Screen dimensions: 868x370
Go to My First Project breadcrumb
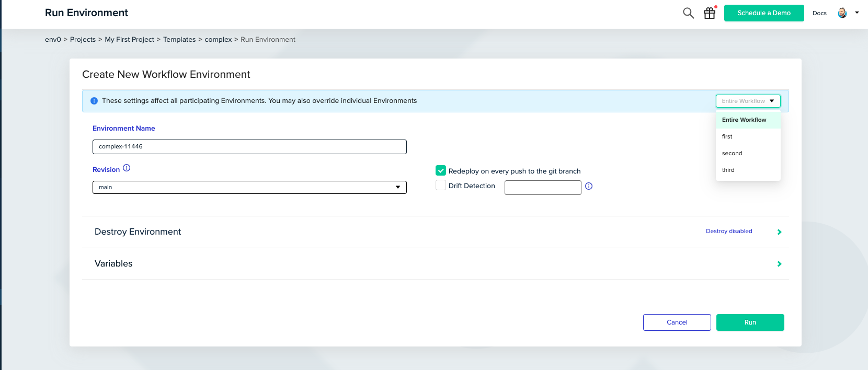tap(130, 39)
